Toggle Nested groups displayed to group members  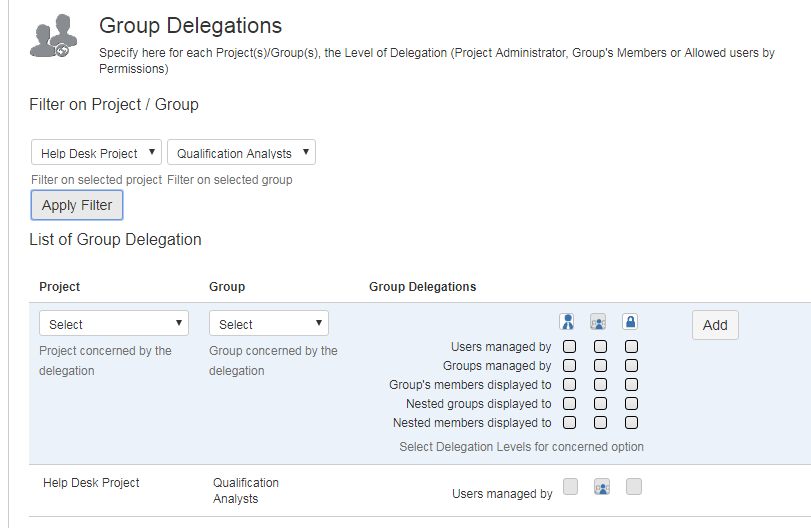click(x=600, y=404)
